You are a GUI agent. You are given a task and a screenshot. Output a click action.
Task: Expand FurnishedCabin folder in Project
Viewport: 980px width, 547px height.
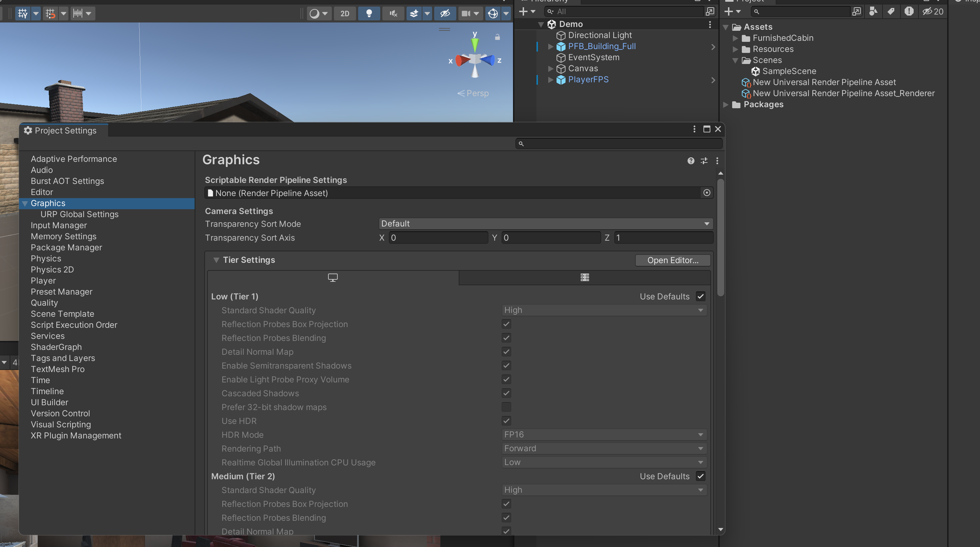(x=735, y=38)
